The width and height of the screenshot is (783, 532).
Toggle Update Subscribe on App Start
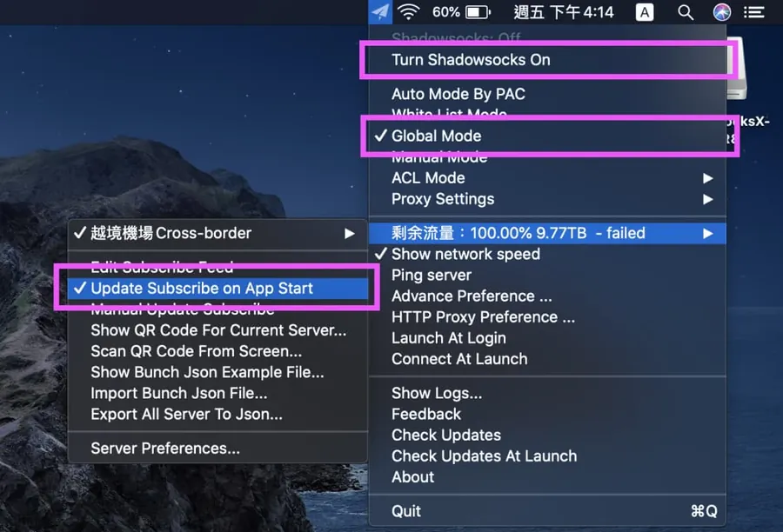pos(217,288)
